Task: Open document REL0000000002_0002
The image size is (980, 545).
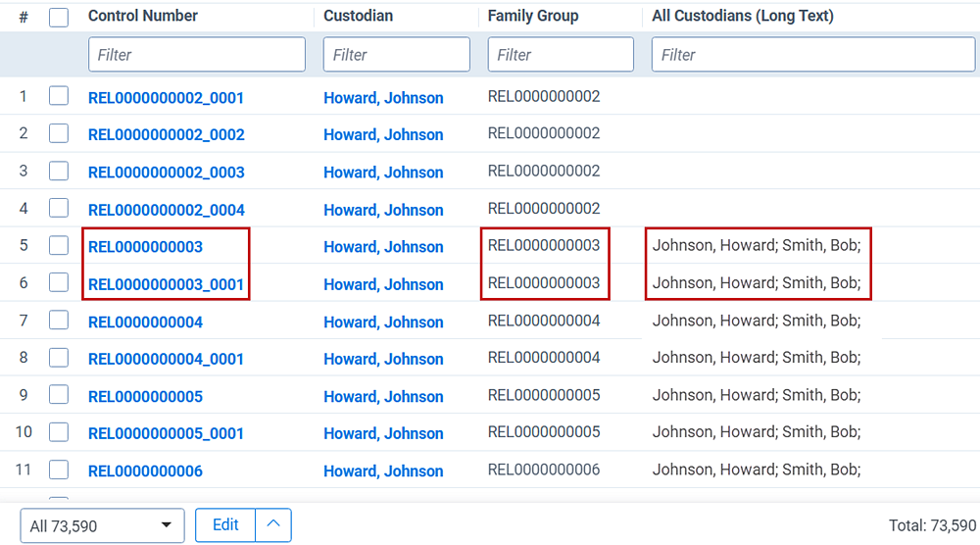Action: tap(167, 134)
